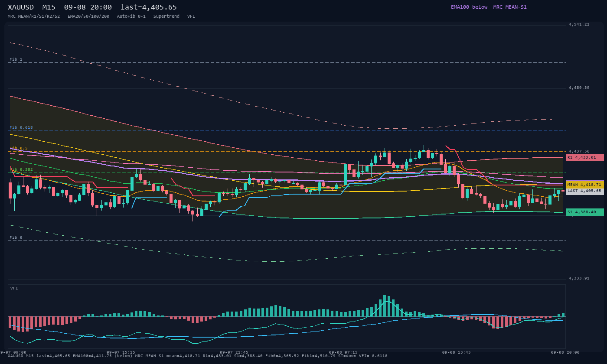The image size is (607, 364).
Task: Click the 4,437.56 price axis label
Action: tap(579, 151)
